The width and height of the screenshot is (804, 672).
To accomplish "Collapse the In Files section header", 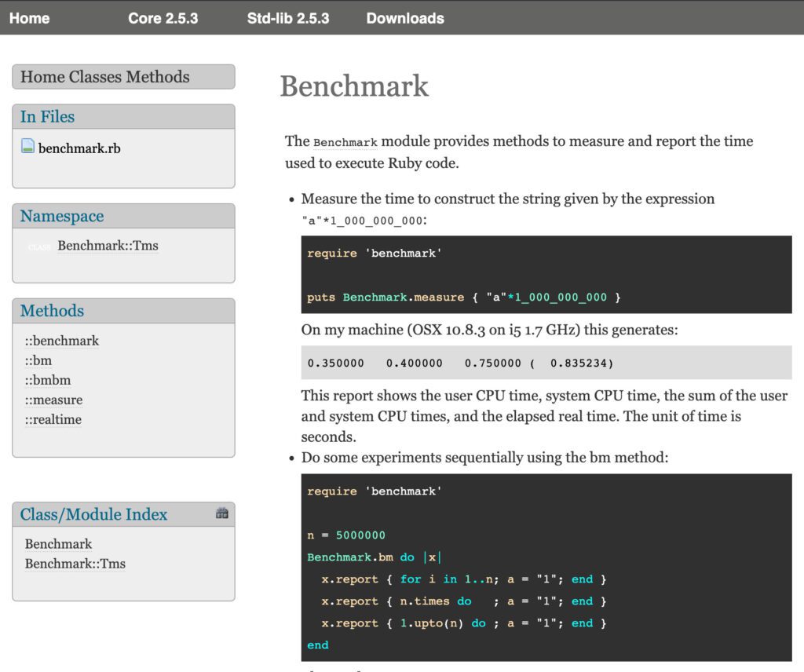I will tap(47, 117).
